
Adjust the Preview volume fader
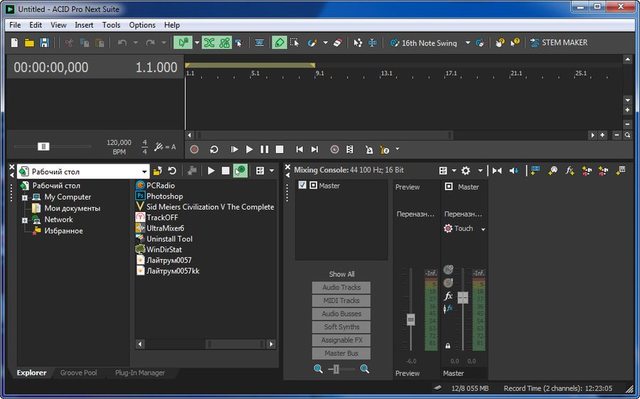tap(411, 319)
